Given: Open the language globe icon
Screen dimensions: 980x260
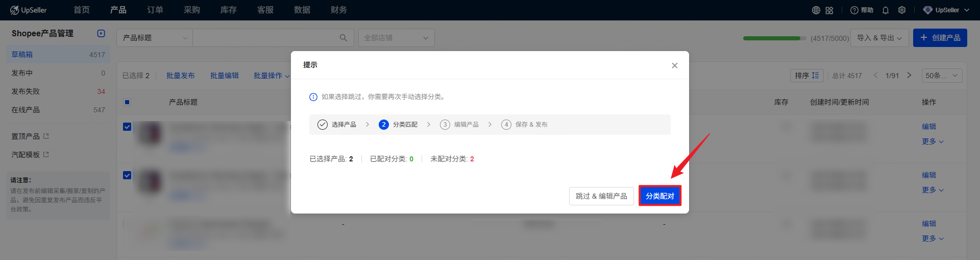Looking at the screenshot, I should (816, 10).
